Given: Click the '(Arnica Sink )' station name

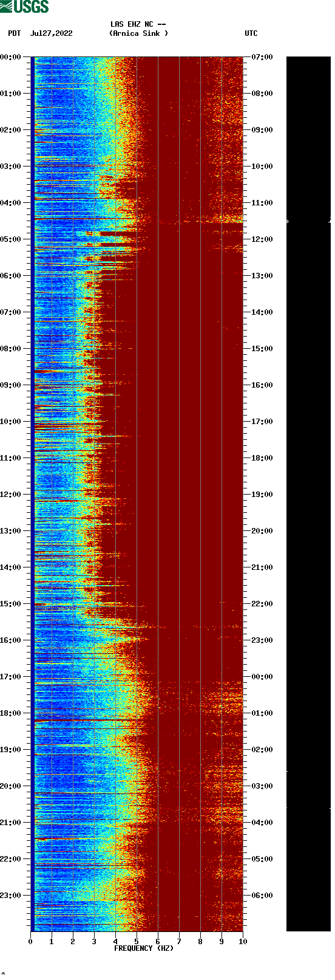Looking at the screenshot, I should (x=139, y=33).
